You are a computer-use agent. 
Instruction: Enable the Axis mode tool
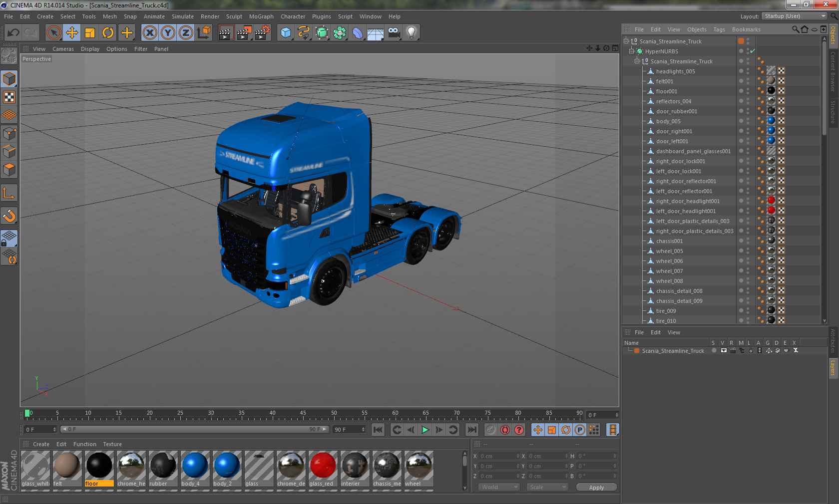(9, 193)
